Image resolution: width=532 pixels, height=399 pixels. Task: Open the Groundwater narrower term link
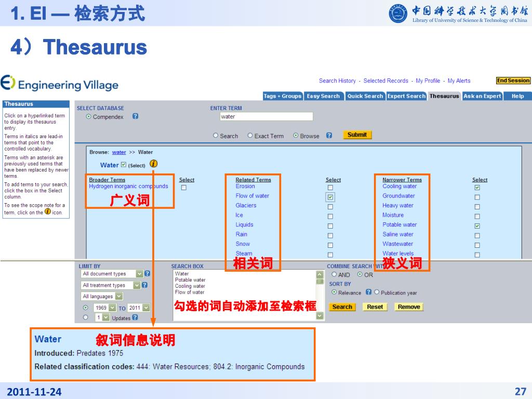[398, 196]
